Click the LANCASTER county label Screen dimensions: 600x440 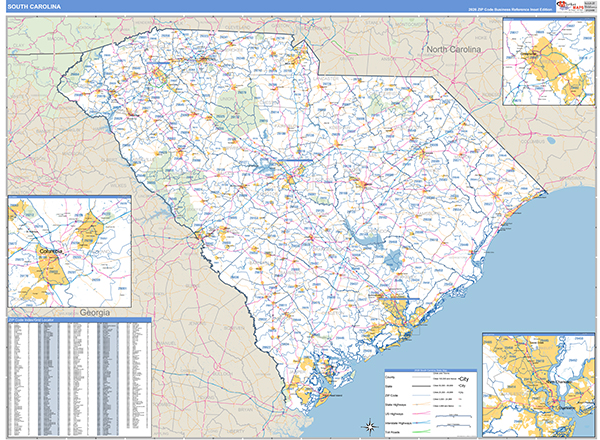pos(326,78)
